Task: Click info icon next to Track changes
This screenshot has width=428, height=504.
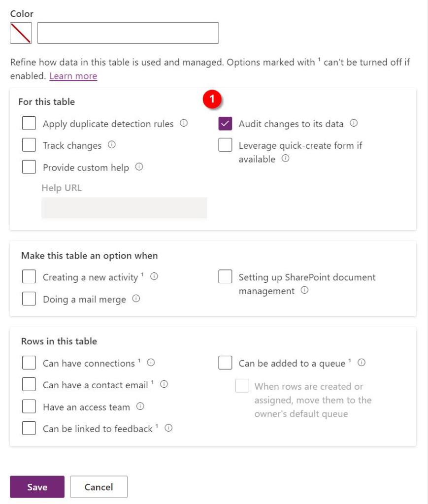Action: tap(111, 145)
